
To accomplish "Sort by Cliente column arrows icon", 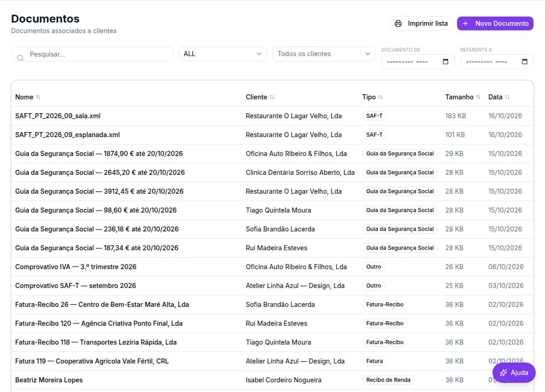I will tap(272, 97).
